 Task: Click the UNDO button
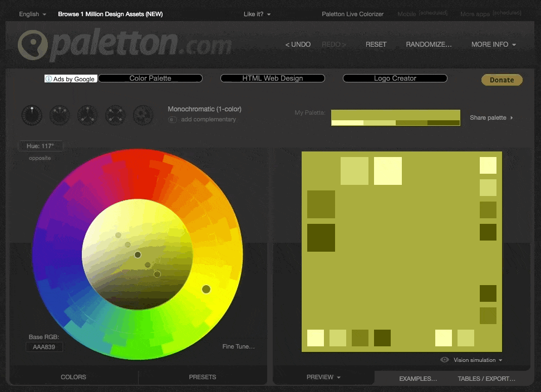[x=298, y=45]
